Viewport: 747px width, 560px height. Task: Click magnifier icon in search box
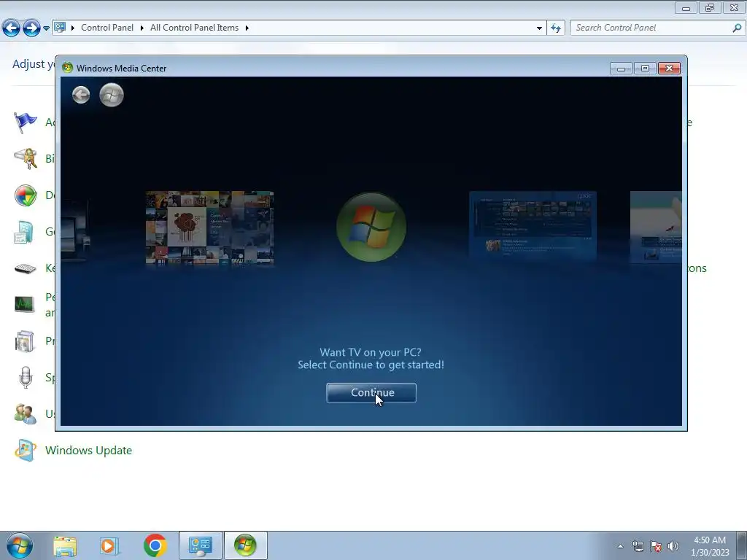[737, 28]
